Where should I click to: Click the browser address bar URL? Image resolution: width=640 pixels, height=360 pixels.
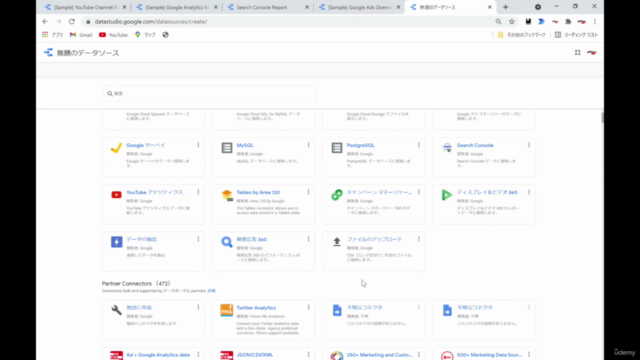(151, 22)
